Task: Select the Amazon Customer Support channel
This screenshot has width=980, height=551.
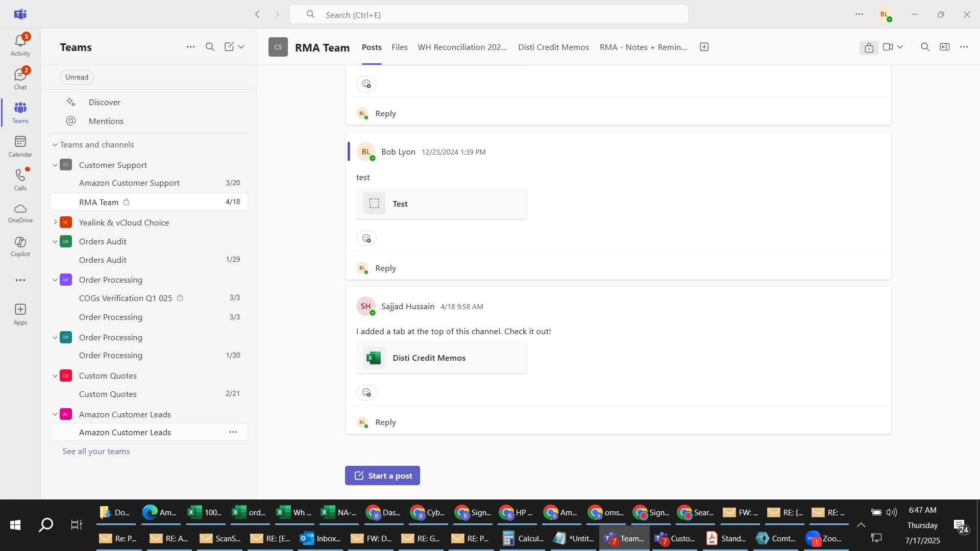Action: [x=149, y=183]
